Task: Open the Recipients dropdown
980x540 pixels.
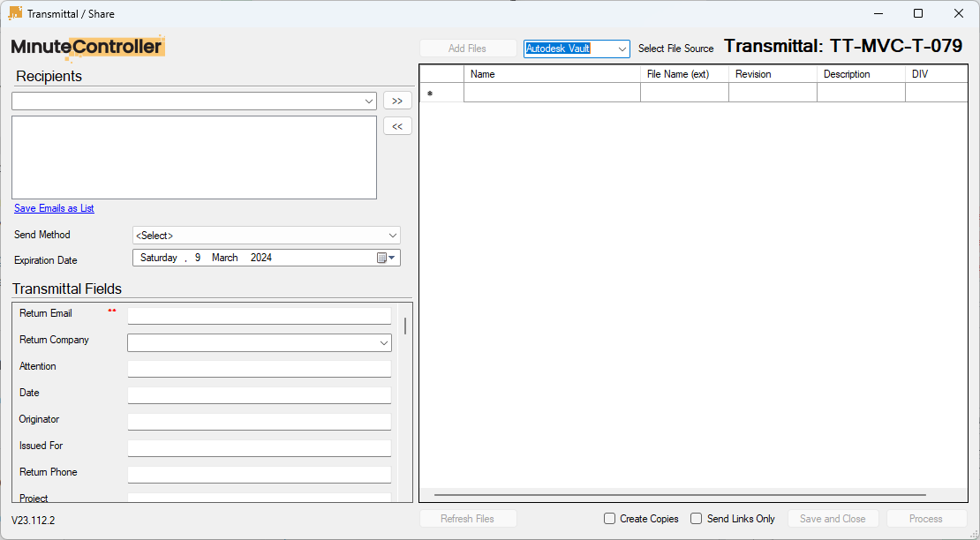Action: pos(369,101)
